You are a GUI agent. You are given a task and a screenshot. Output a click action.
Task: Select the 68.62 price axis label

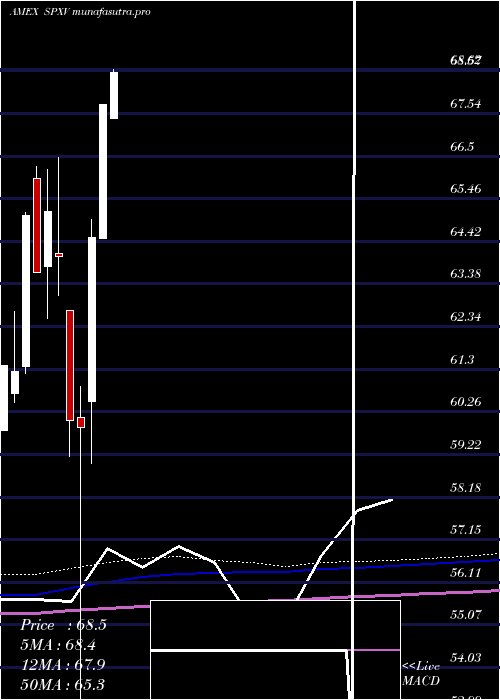466,60
